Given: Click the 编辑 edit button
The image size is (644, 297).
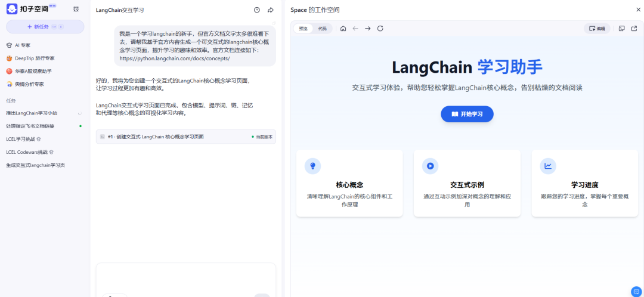Looking at the screenshot, I should pyautogui.click(x=597, y=29).
